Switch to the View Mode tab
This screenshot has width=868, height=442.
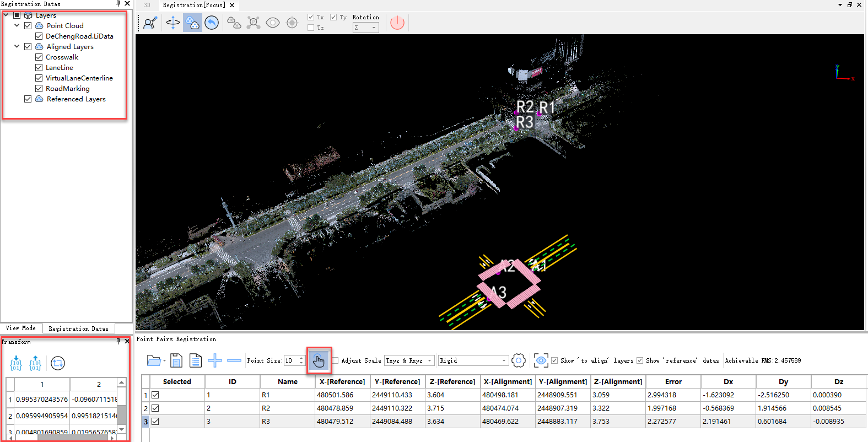pos(21,328)
